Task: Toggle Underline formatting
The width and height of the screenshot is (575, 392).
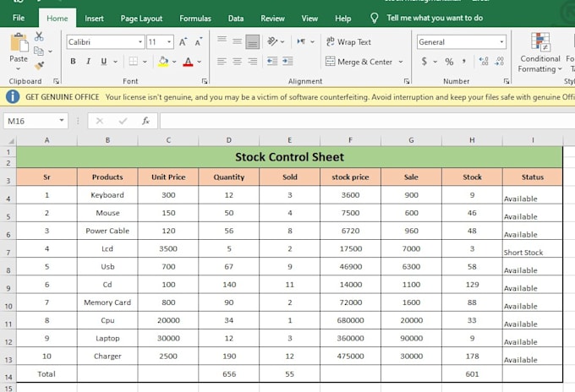Action: pos(104,61)
